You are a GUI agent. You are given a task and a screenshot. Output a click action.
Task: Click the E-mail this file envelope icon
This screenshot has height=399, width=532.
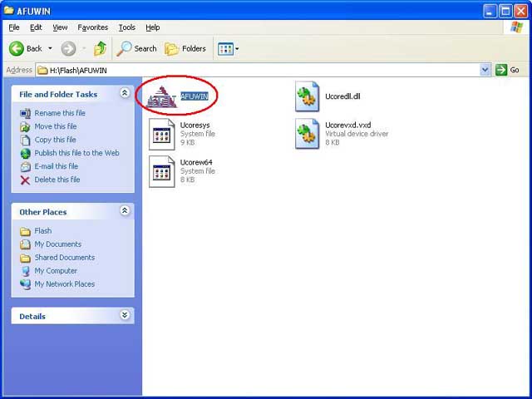pos(26,166)
